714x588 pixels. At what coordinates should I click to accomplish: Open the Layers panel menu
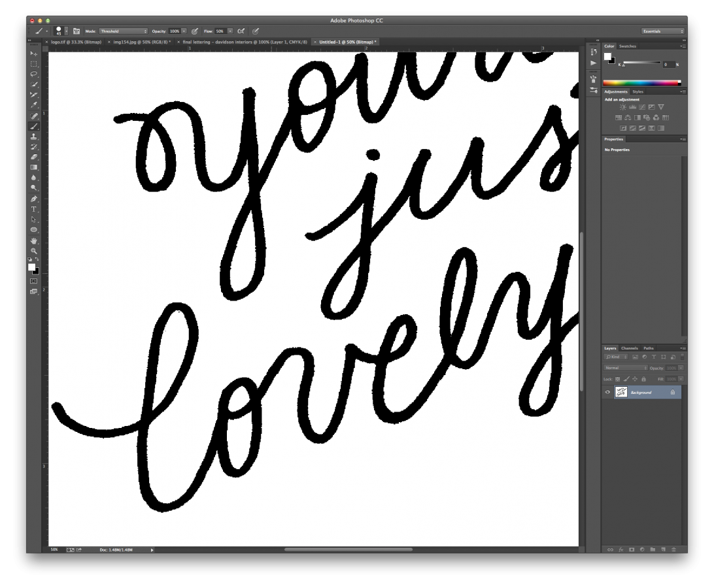682,348
